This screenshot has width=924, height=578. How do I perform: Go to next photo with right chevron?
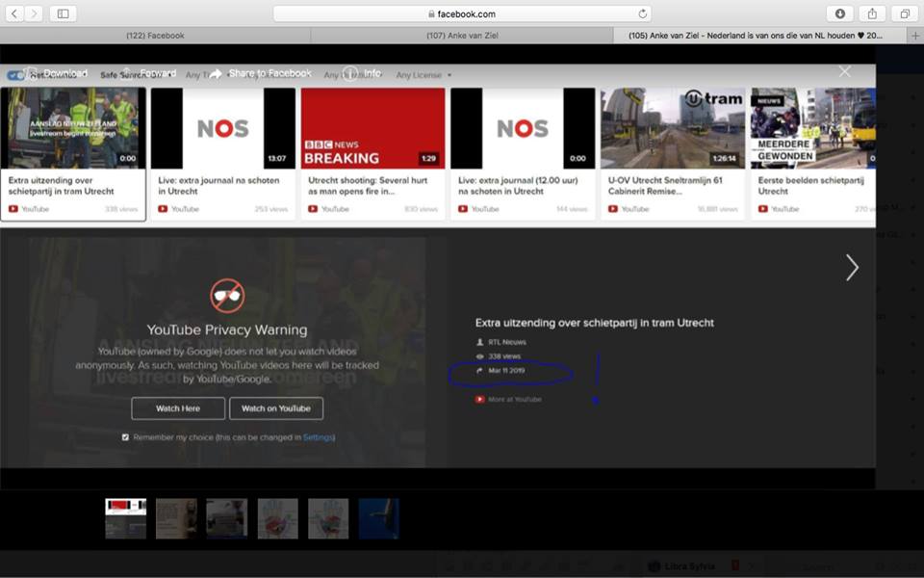click(x=852, y=268)
